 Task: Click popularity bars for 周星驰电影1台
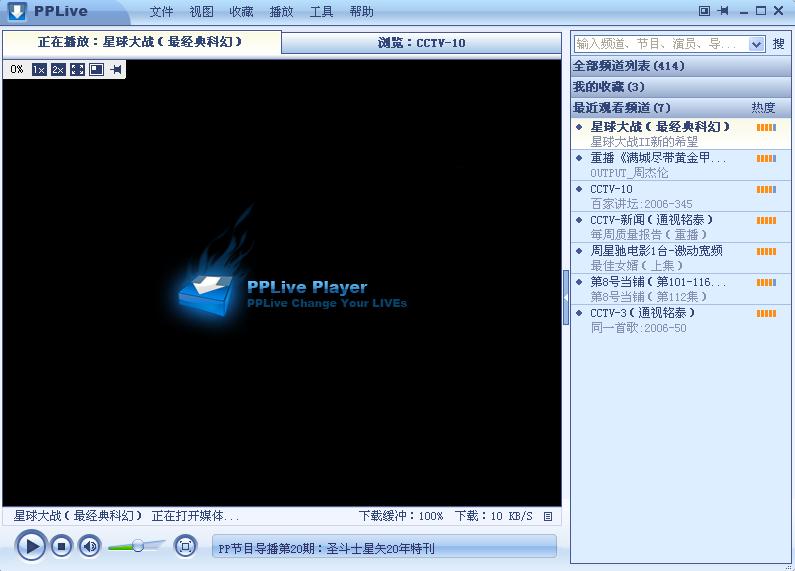tap(766, 252)
